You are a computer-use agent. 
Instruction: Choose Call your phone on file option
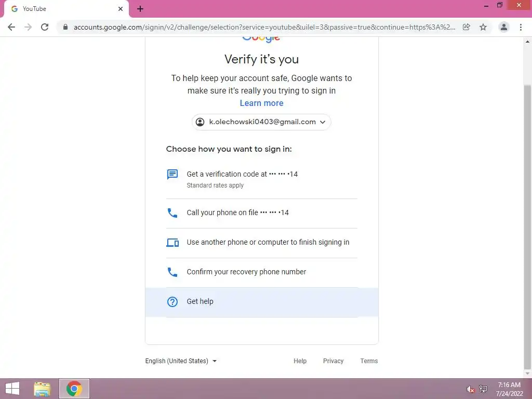pos(262,213)
